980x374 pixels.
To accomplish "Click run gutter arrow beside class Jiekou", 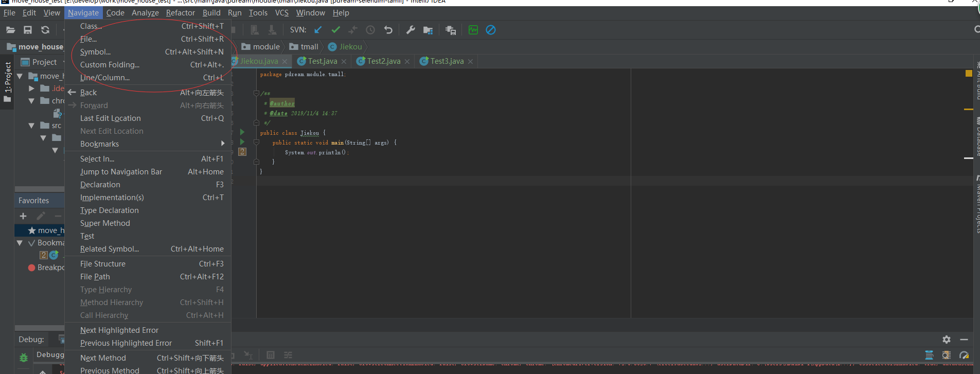I will pos(242,132).
